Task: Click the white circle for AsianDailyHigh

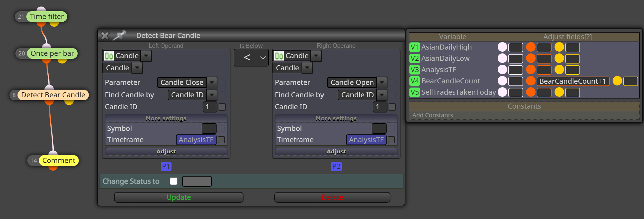Action: tap(502, 47)
